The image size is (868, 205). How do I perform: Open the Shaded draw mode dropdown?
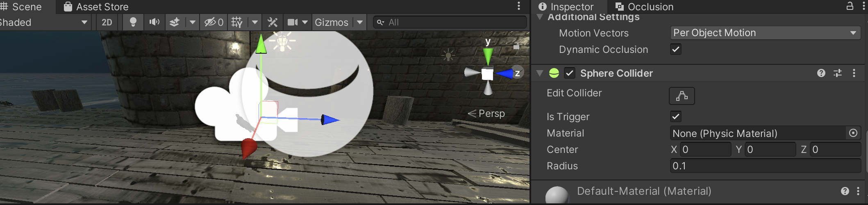tap(45, 22)
